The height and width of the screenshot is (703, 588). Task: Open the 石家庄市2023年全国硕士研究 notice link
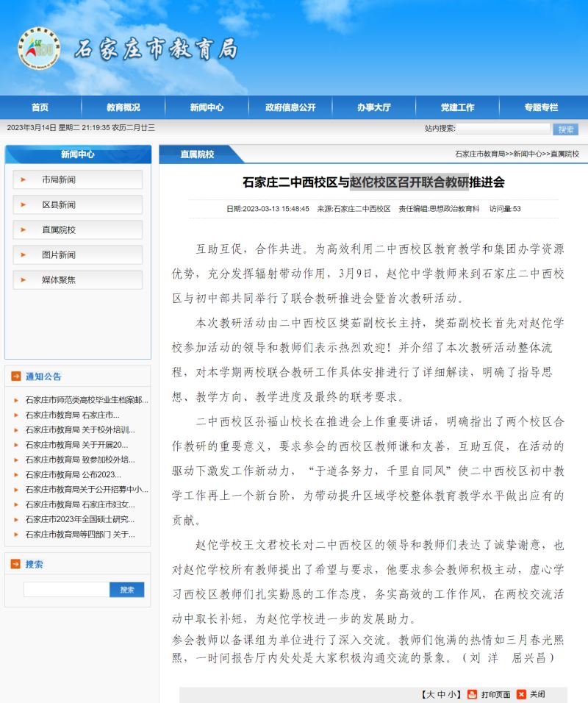click(x=80, y=519)
